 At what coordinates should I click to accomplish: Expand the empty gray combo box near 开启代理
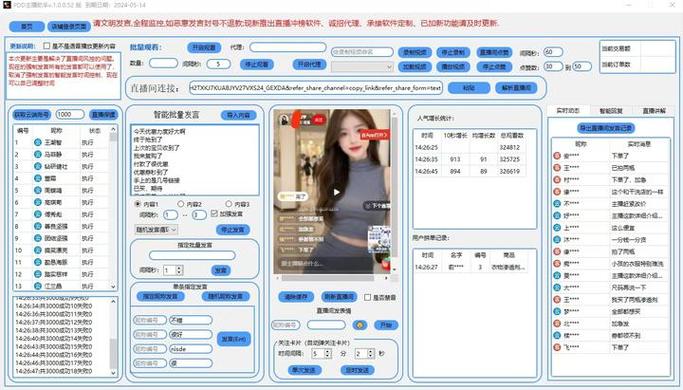pyautogui.click(x=362, y=67)
